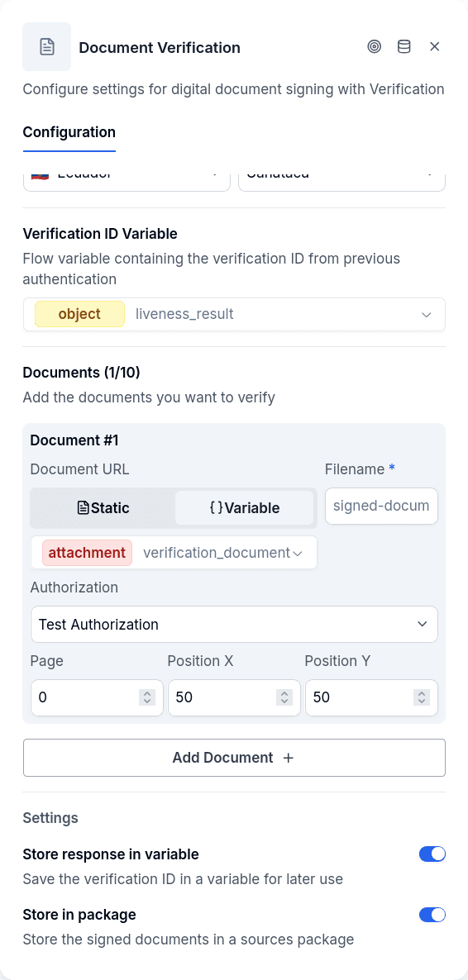Open the database icon in the header
The width and height of the screenshot is (468, 980).
tap(404, 47)
